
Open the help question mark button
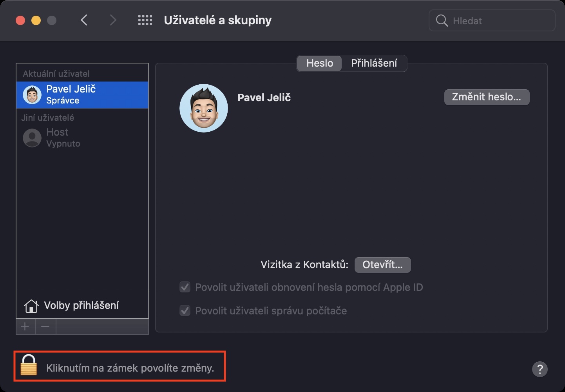pyautogui.click(x=540, y=369)
